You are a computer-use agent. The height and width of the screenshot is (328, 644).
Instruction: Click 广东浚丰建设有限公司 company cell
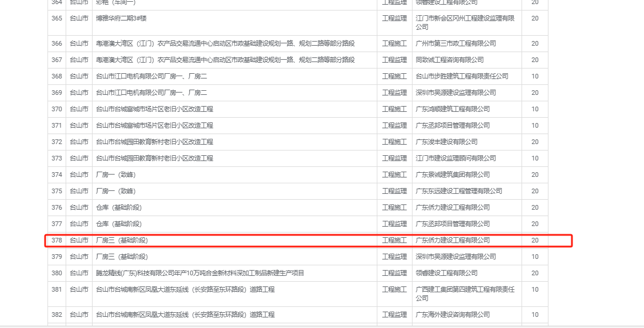[447, 142]
